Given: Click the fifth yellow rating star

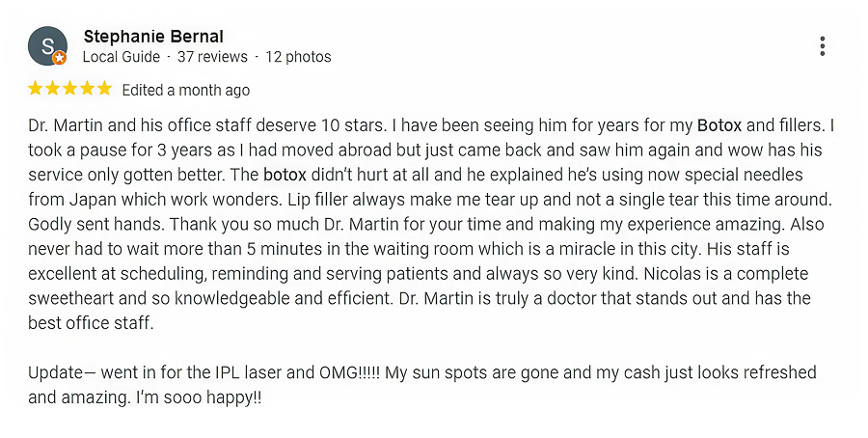Looking at the screenshot, I should pos(104,90).
